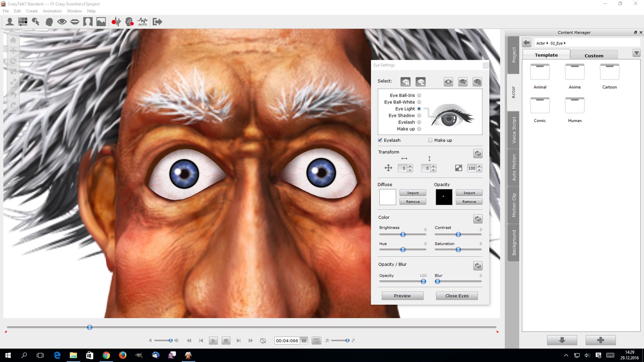Open Content Manager options dropdown arrow
The width and height of the screenshot is (644, 362).
(x=637, y=53)
